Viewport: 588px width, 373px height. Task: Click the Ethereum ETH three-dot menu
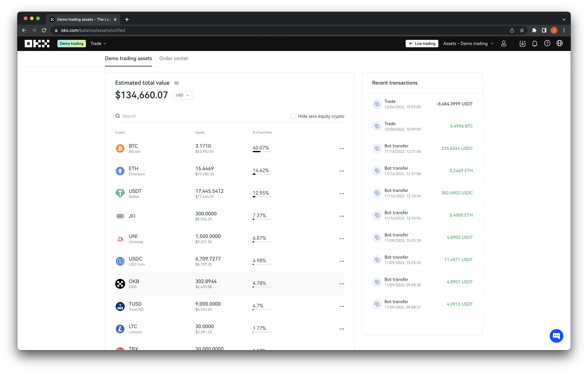[x=342, y=171]
